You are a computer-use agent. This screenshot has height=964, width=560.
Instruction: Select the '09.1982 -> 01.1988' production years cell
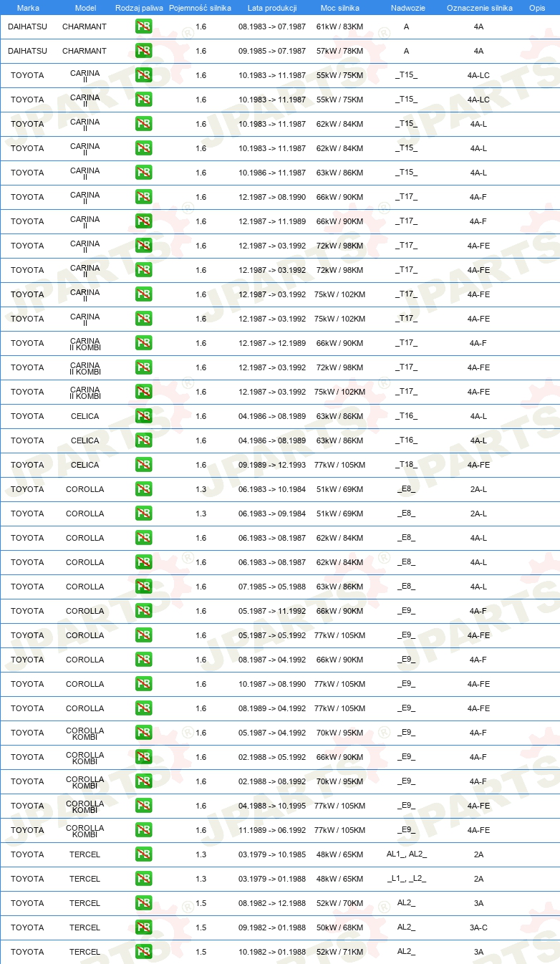[x=272, y=927]
